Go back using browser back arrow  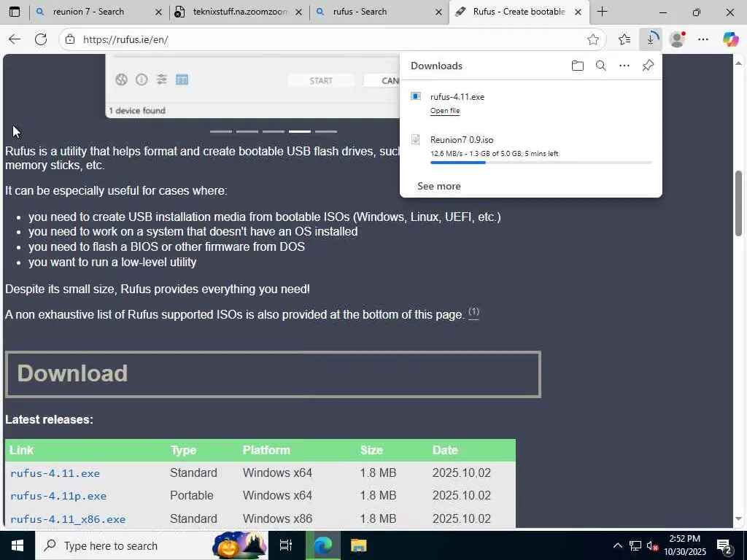coord(15,39)
